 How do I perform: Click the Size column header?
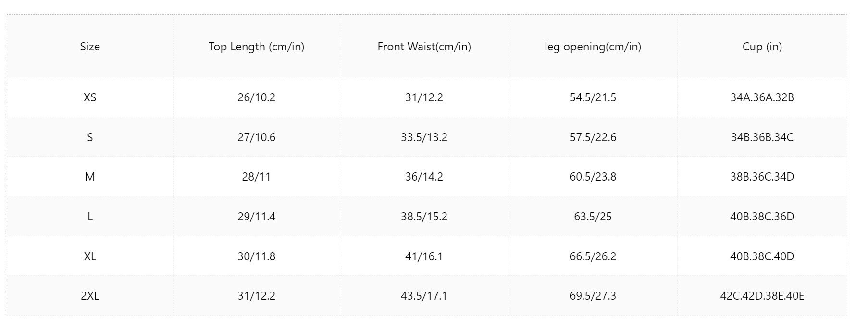click(x=90, y=47)
